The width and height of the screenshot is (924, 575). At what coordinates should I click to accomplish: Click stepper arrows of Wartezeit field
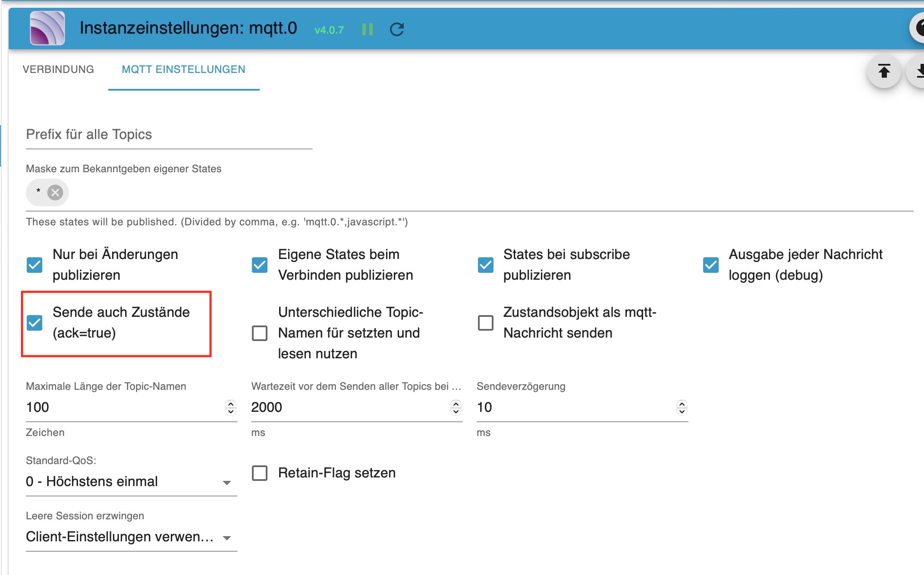[456, 407]
